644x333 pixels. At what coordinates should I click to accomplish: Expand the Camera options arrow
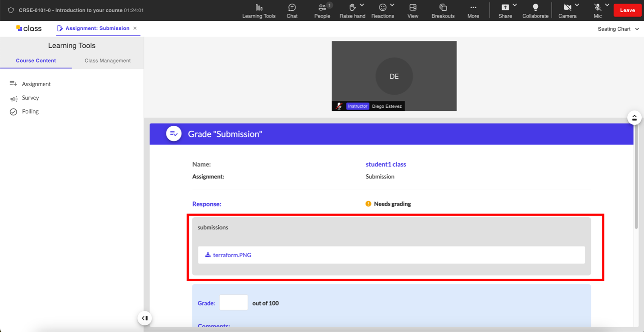(577, 5)
